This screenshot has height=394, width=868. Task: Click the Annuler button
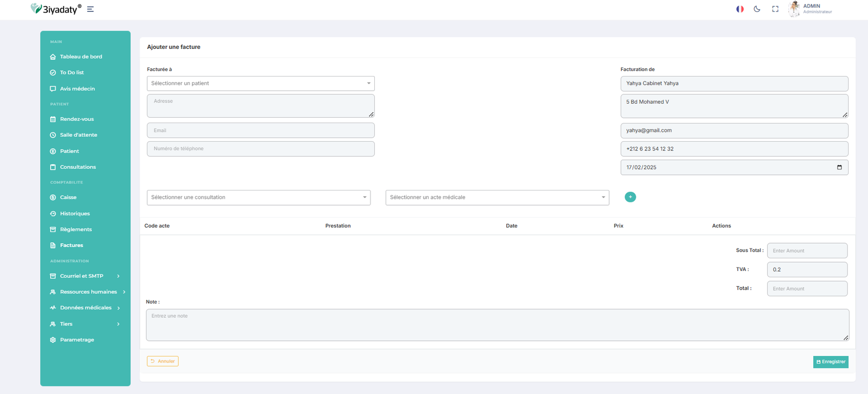point(163,361)
